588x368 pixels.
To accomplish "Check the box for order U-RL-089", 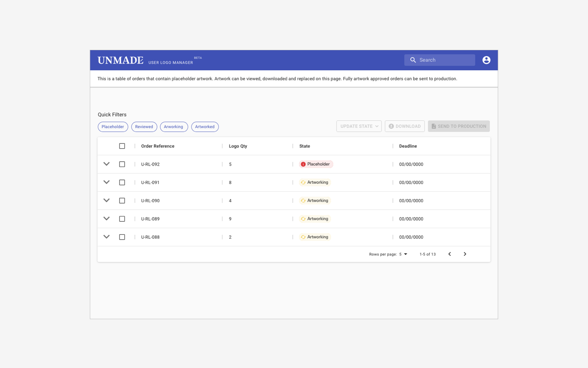I will pos(122,219).
